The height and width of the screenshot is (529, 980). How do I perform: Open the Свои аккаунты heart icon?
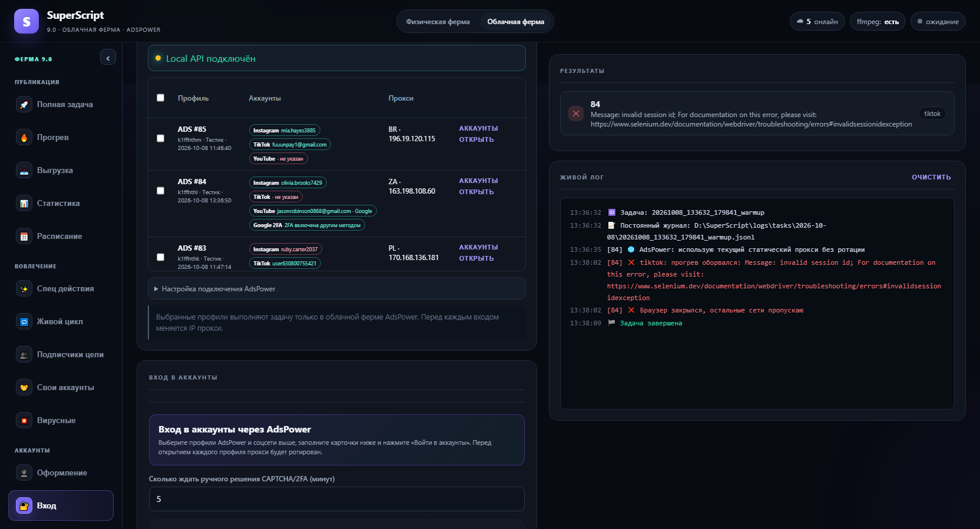[x=24, y=388]
